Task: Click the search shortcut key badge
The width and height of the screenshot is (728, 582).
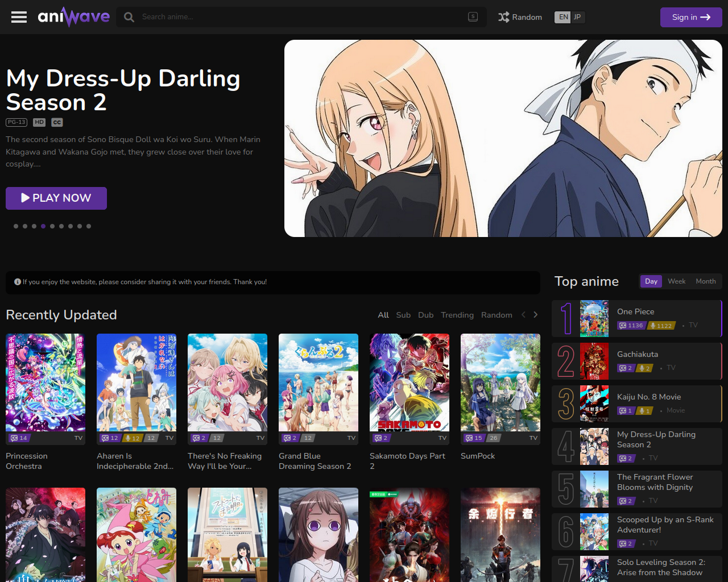Action: (x=473, y=16)
